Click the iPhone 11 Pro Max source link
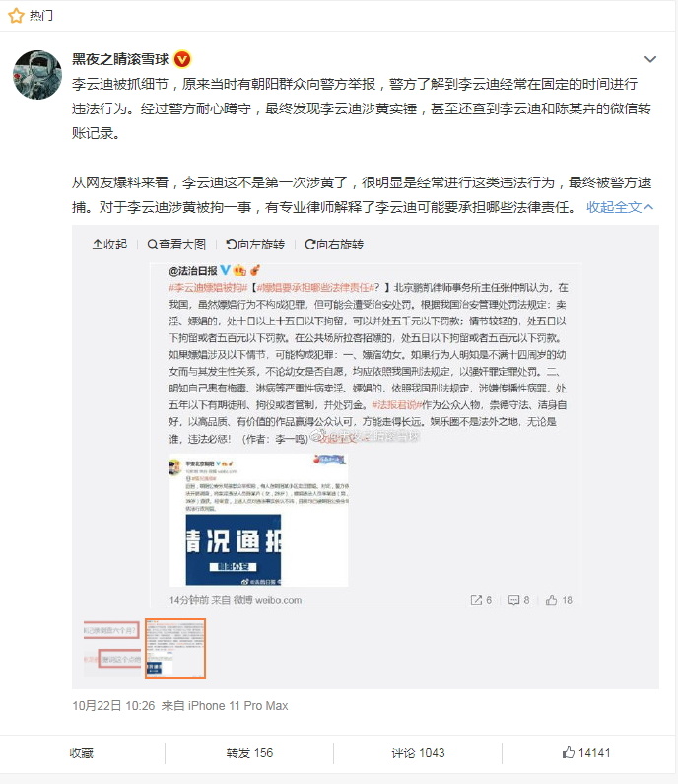The width and height of the screenshot is (678, 784). 237,705
